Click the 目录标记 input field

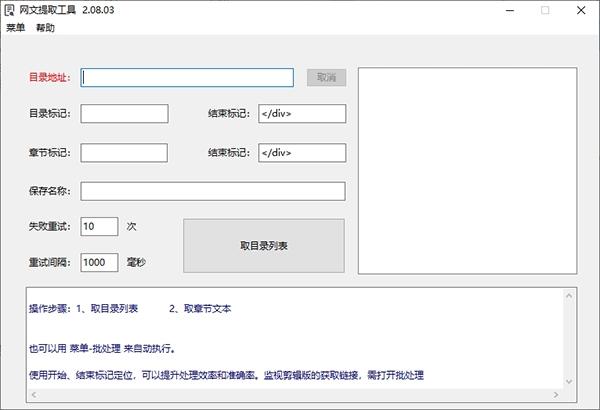tap(124, 114)
